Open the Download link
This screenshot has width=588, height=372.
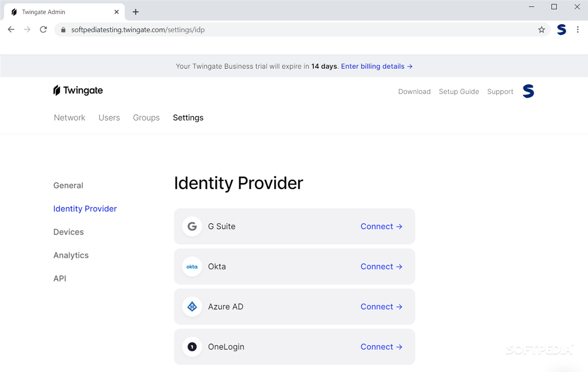point(415,92)
